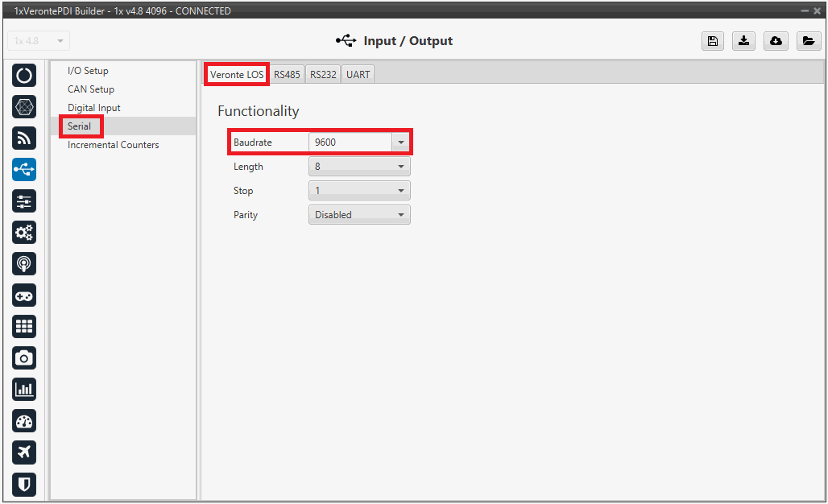Screen dimensions: 828x504
Task: Open the gears icon in sidebar
Action: point(25,232)
